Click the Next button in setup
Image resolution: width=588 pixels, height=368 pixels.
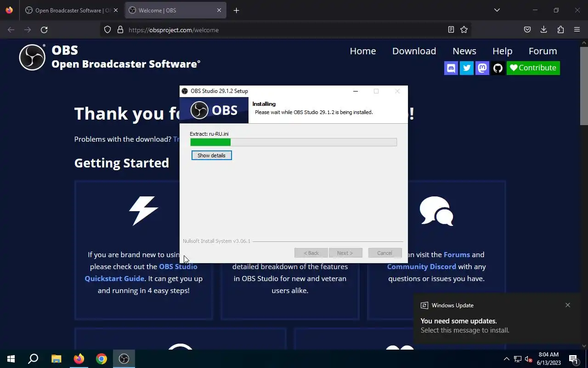point(345,253)
